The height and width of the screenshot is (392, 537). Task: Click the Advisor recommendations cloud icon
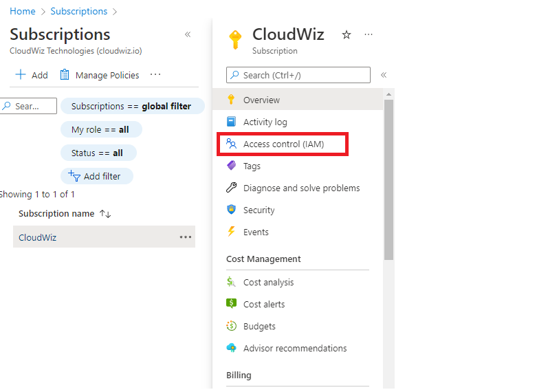[232, 349]
